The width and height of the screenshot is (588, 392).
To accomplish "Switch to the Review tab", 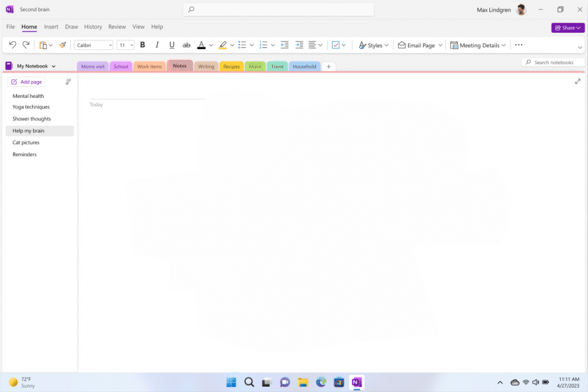I will pyautogui.click(x=117, y=27).
